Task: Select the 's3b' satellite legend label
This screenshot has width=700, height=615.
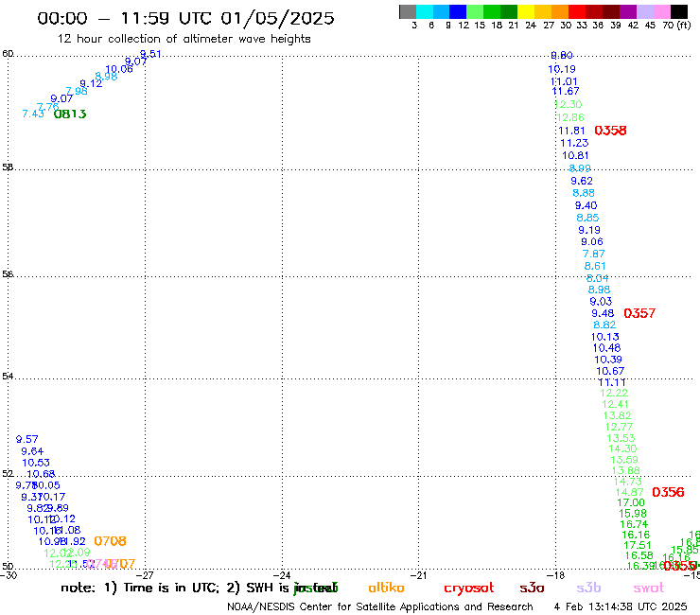Action: [588, 588]
